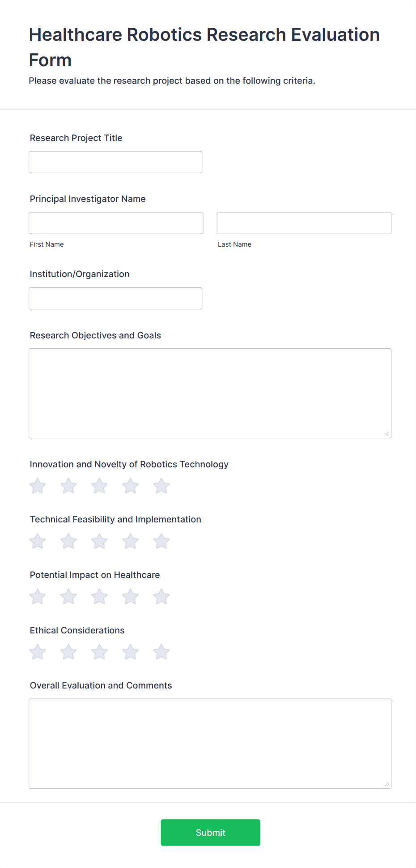
Task: Select the first star under Potential Impact
Action: 37,596
